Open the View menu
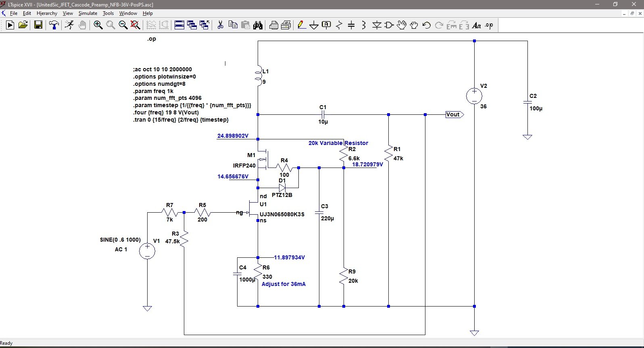 pos(68,13)
